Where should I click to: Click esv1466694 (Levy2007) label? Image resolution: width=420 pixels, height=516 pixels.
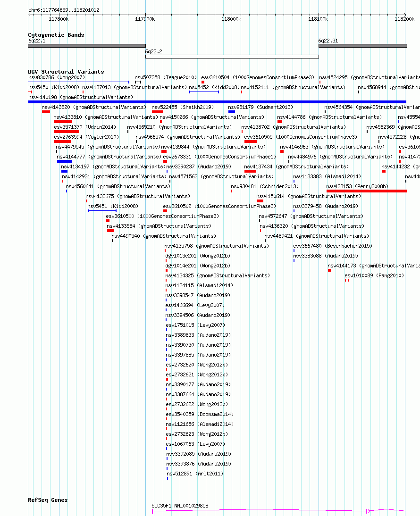(x=195, y=305)
